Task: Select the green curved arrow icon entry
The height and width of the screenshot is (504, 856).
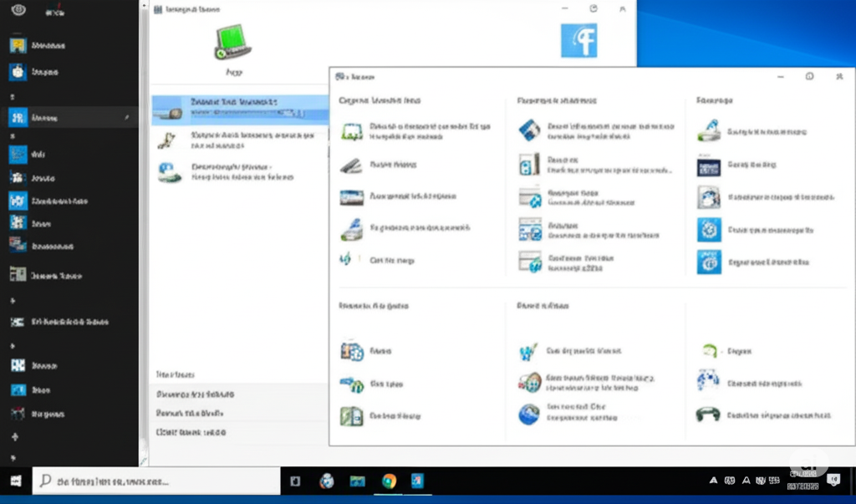Action: pos(709,351)
